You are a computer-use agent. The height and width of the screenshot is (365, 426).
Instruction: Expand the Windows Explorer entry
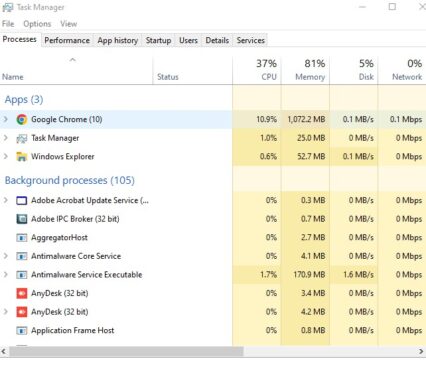(6, 156)
